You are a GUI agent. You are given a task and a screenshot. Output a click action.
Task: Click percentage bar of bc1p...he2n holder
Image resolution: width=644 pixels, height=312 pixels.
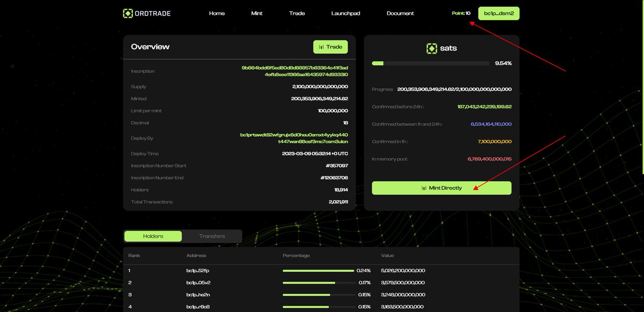318,295
